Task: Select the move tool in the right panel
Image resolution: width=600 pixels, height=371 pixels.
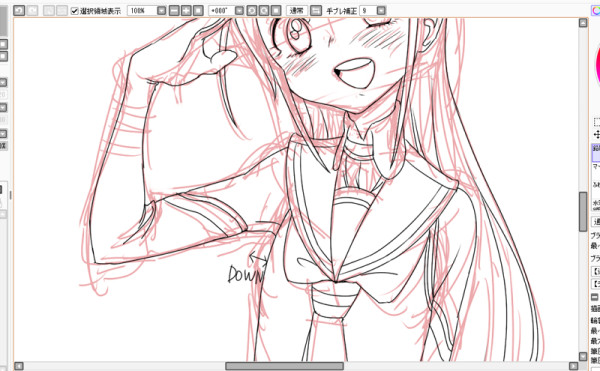Action: pos(597,135)
